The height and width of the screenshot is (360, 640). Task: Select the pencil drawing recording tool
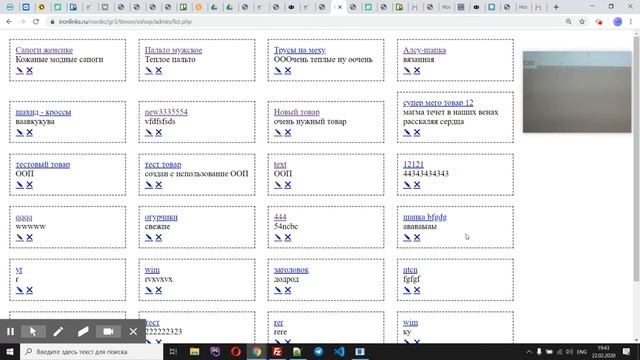[58, 331]
